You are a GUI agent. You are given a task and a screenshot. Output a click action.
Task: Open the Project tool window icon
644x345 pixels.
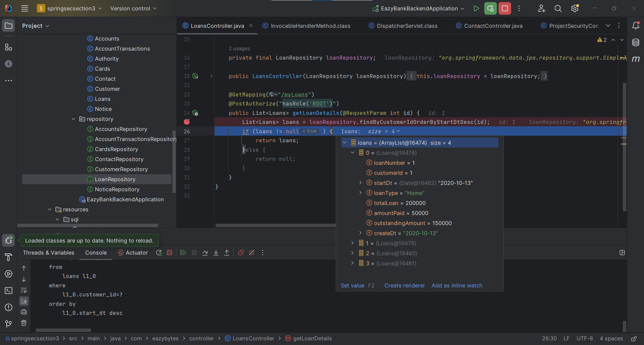[x=8, y=26]
